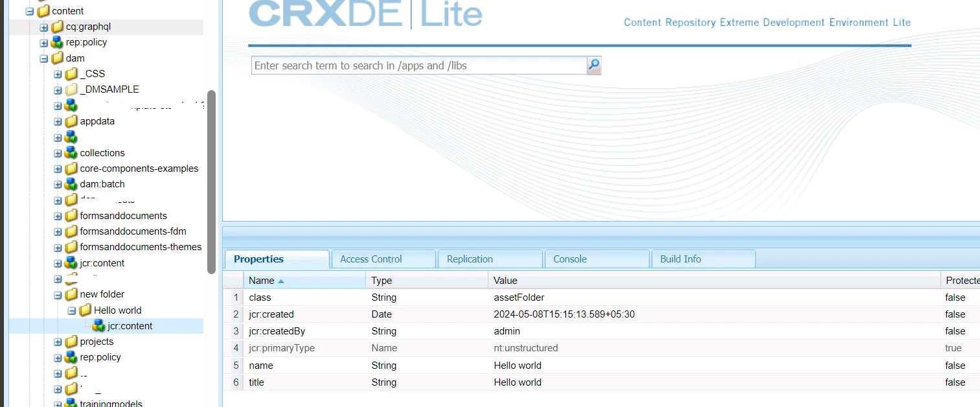Sort by the Type column header
The height and width of the screenshot is (407, 980).
coord(427,281)
